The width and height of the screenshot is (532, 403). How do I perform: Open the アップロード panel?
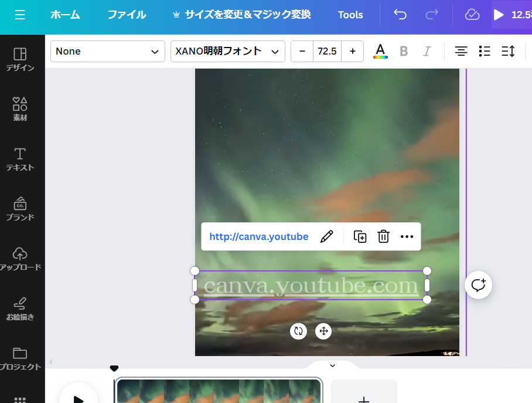pos(20,259)
